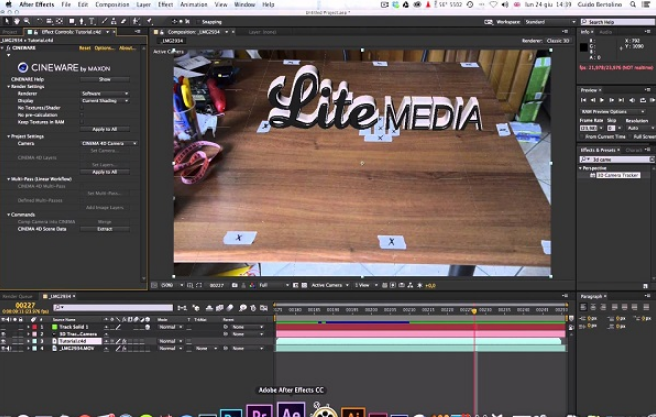656x417 pixels.
Task: Collapse the Commands section
Action: click(8, 214)
